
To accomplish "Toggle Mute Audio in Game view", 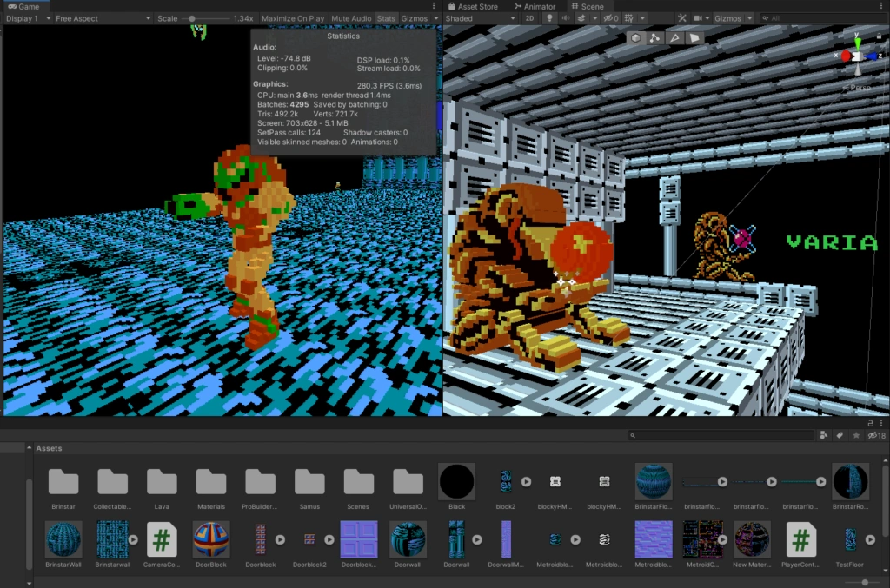I will coord(351,18).
